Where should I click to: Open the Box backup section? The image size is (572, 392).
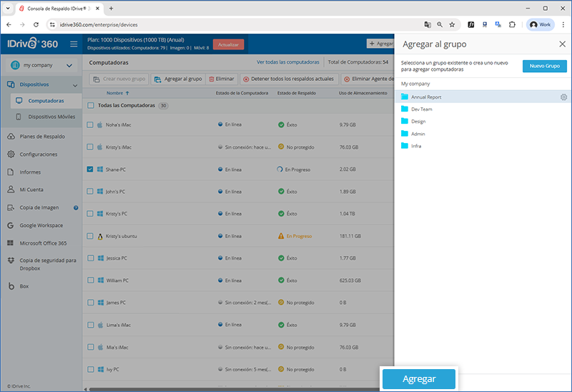point(24,286)
